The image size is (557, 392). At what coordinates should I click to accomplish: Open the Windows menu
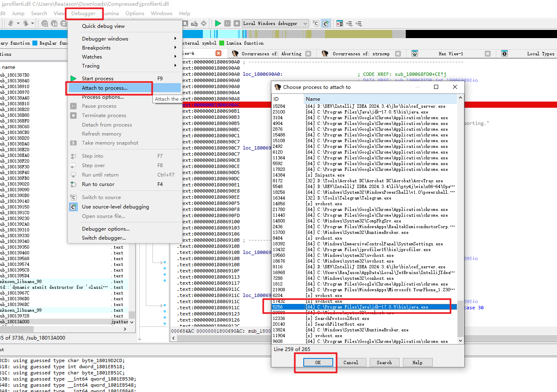[161, 14]
